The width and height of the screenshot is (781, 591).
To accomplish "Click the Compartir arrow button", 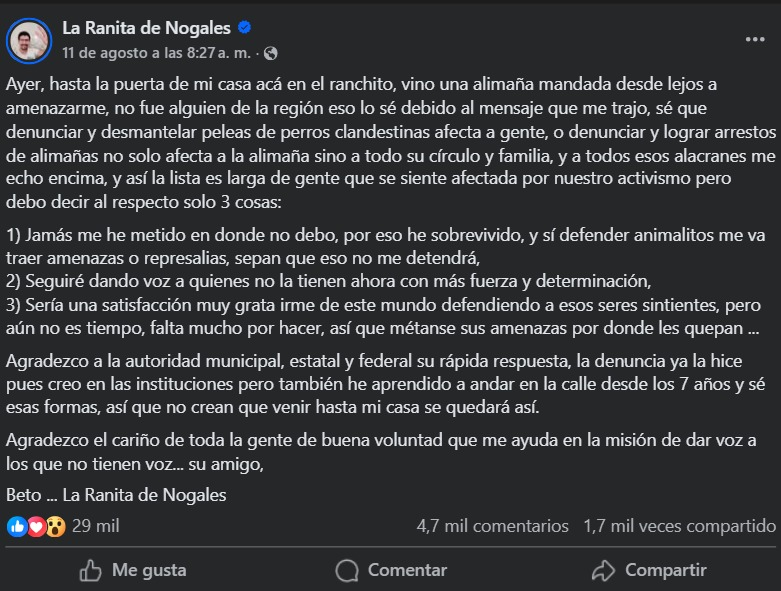I will pyautogui.click(x=649, y=570).
